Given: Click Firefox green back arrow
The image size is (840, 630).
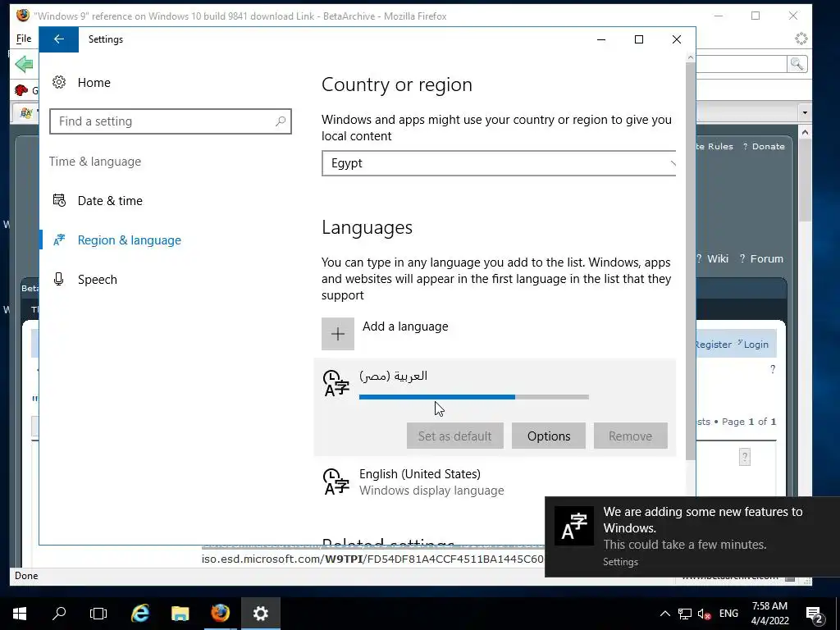Looking at the screenshot, I should (25, 64).
